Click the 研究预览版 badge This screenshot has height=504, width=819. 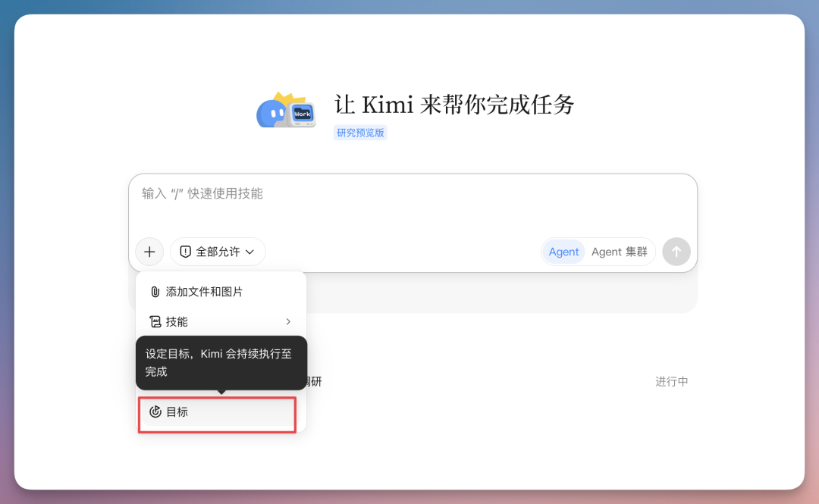360,133
